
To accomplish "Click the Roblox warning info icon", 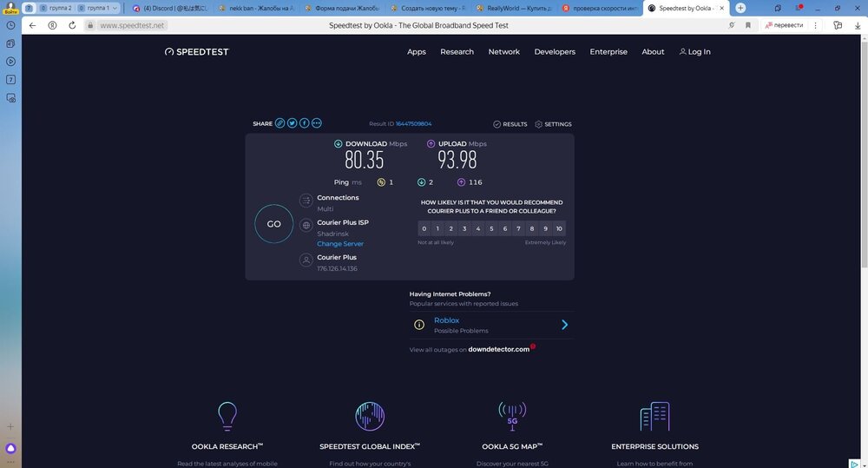I will click(x=419, y=325).
